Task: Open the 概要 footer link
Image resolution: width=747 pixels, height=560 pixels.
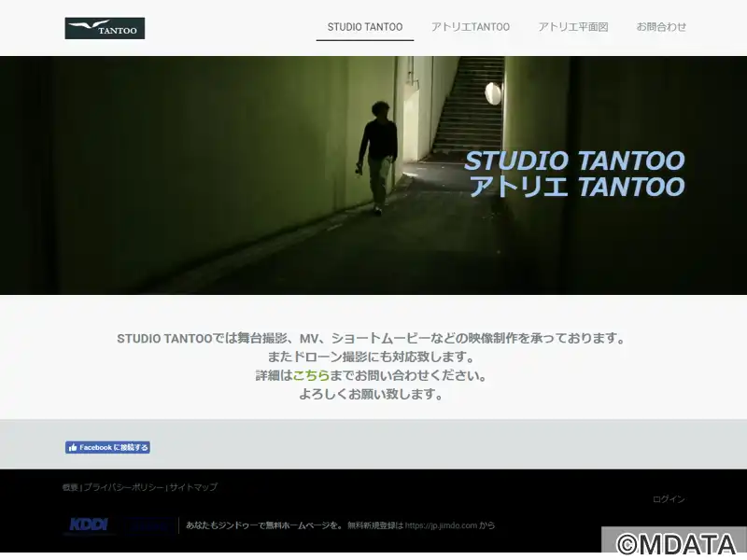Action: 70,487
